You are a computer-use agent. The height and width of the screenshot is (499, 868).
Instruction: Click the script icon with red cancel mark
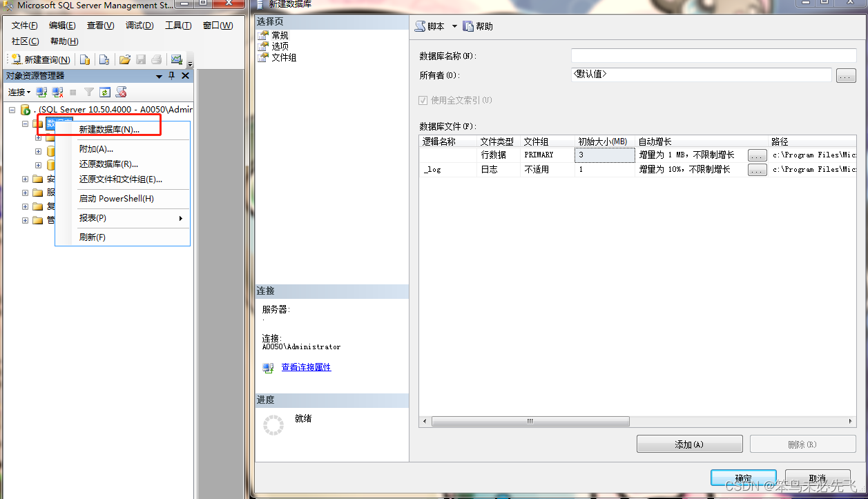click(121, 92)
